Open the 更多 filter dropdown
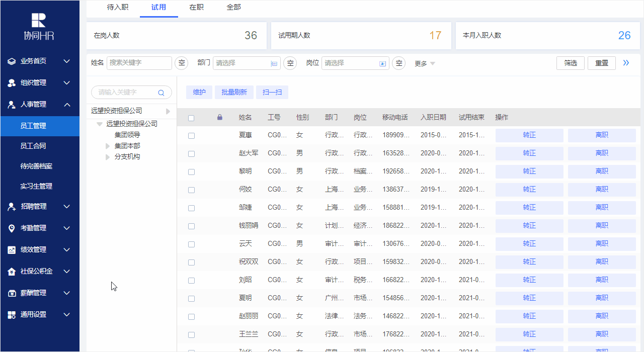The height and width of the screenshot is (352, 644). coord(425,63)
